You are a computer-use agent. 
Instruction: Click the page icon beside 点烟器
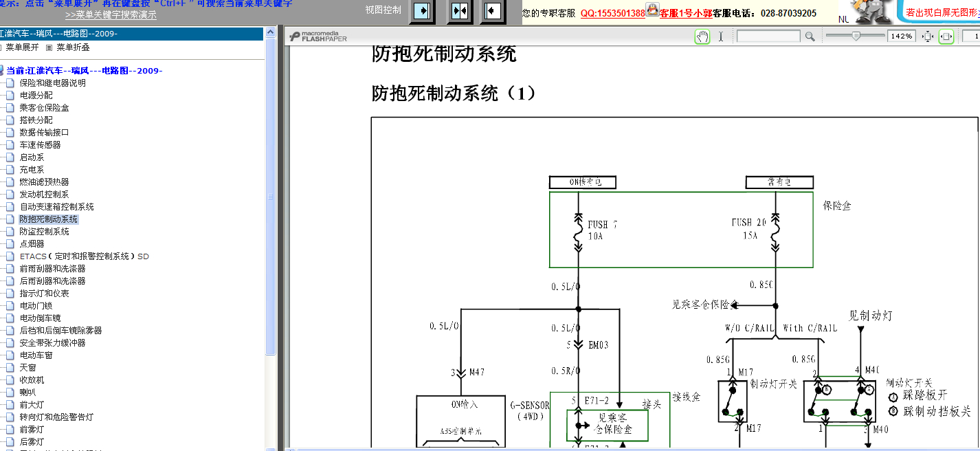pos(10,243)
